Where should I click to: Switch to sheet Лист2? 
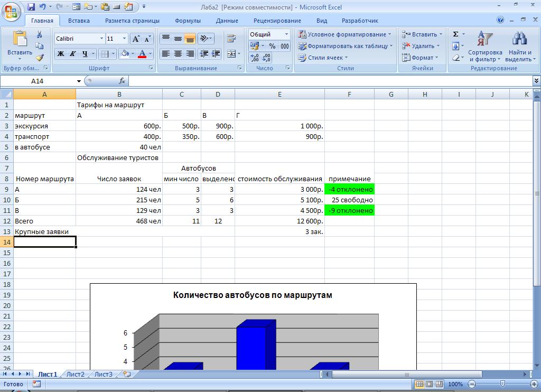point(75,374)
